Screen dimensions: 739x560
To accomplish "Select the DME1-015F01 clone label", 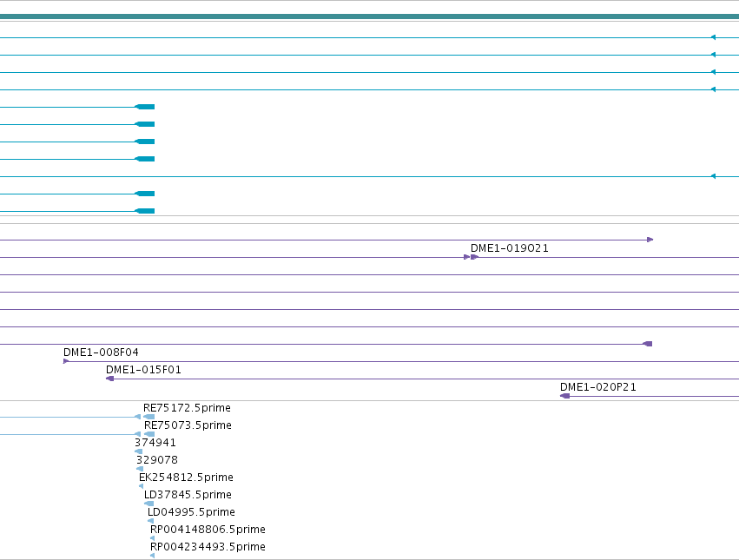I will point(143,370).
